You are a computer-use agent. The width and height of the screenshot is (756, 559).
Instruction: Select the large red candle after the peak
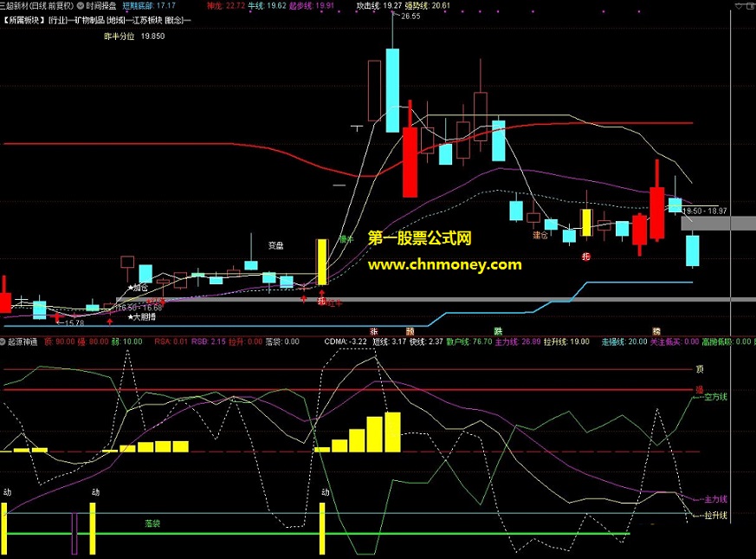410,162
